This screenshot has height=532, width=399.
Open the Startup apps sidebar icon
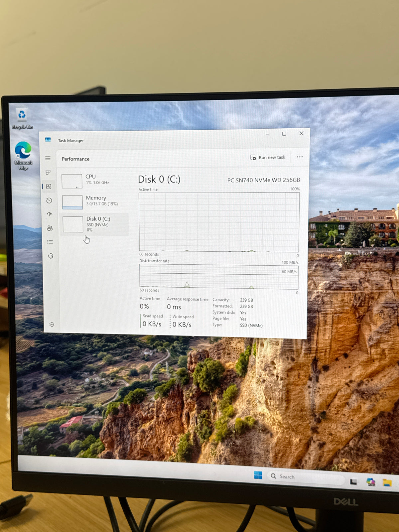coord(50,214)
